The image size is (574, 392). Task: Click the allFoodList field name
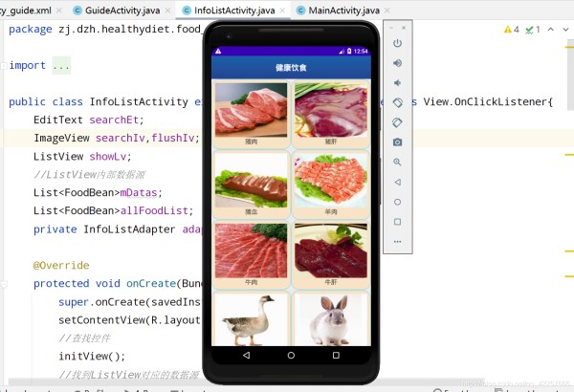click(154, 211)
